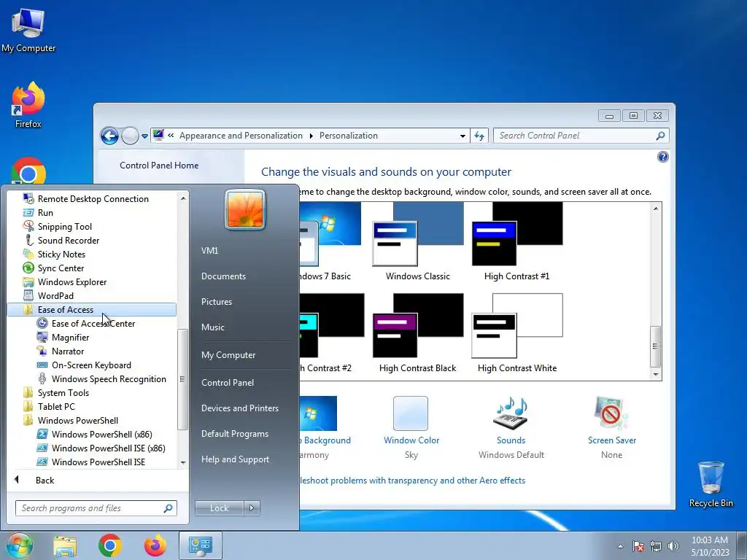This screenshot has width=747, height=560.
Task: Click the Sounds link label
Action: click(511, 440)
